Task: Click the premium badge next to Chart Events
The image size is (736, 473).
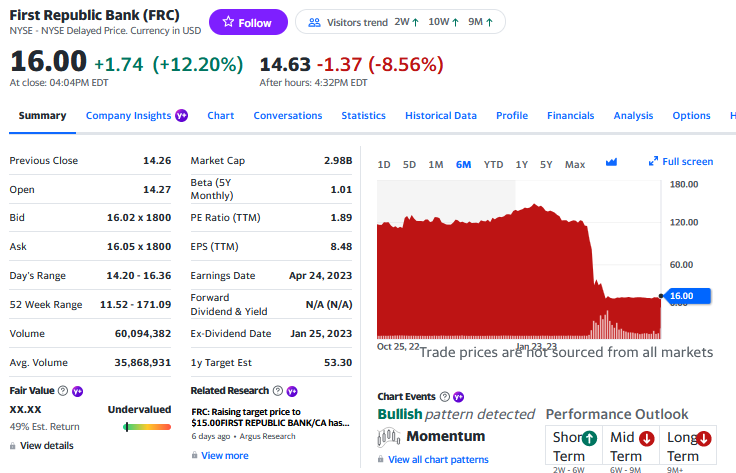Action: tap(459, 397)
